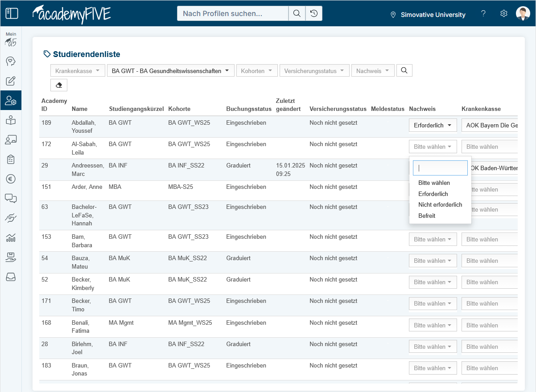Select 'Erforderlich' option in open list
Screen dimensions: 536x392
coord(433,194)
